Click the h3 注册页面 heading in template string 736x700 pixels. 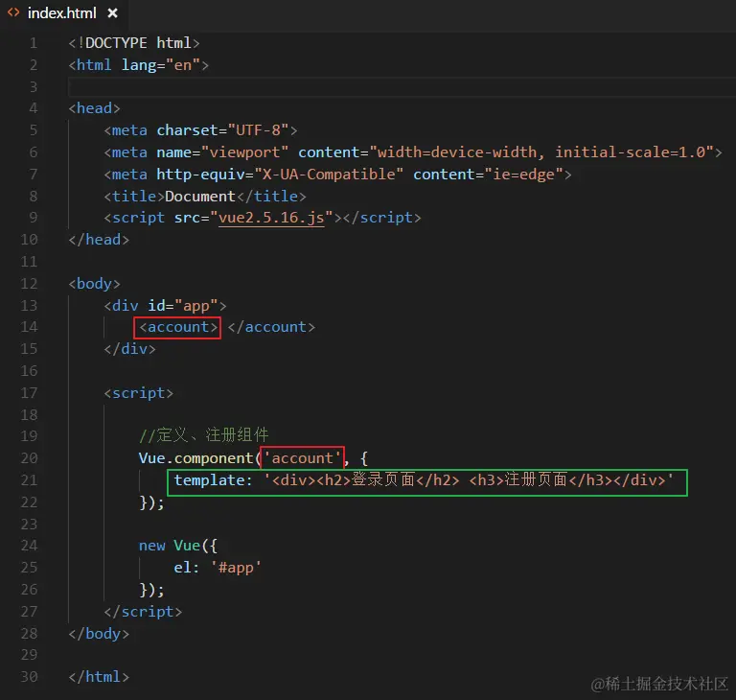point(540,480)
